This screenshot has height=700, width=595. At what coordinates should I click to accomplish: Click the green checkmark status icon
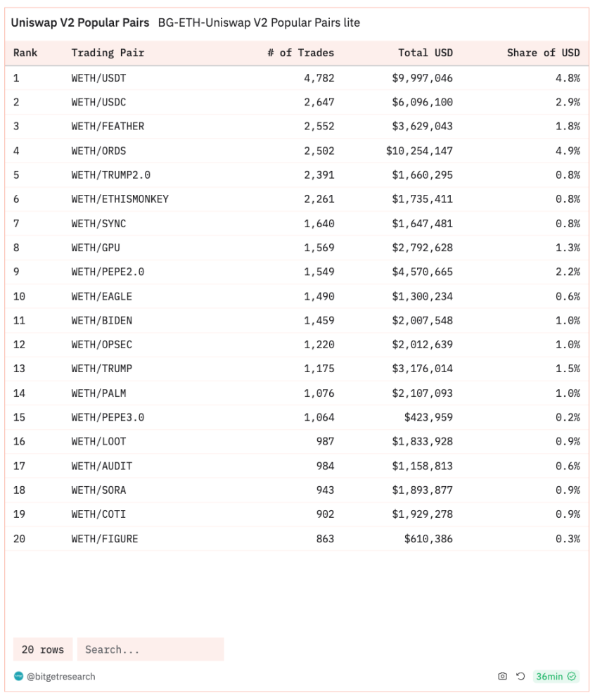pos(572,677)
